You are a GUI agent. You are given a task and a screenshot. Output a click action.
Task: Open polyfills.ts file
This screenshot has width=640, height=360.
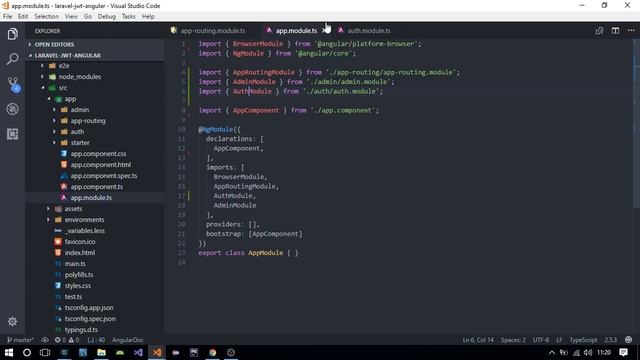tap(79, 275)
